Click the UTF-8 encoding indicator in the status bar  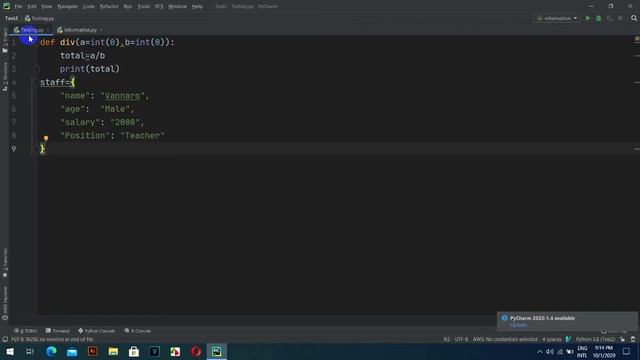(461, 339)
